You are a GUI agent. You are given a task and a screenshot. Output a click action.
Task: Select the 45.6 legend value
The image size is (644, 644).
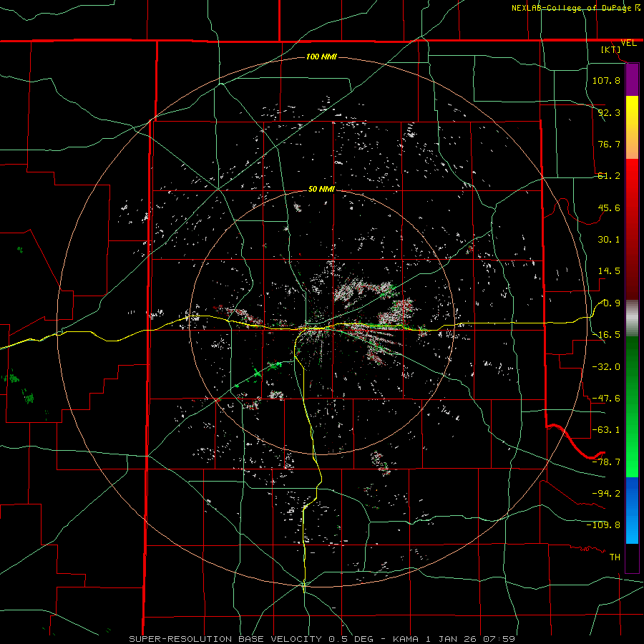click(x=609, y=208)
